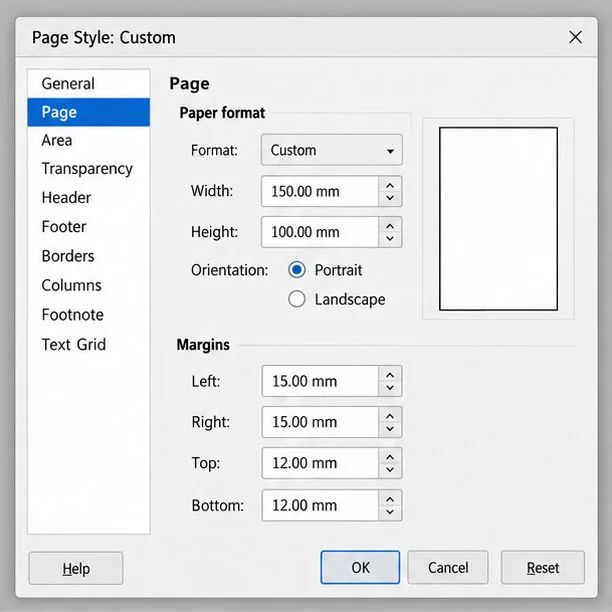Viewport: 612px width, 612px height.
Task: Click the Top margin field
Action: pyautogui.click(x=320, y=463)
